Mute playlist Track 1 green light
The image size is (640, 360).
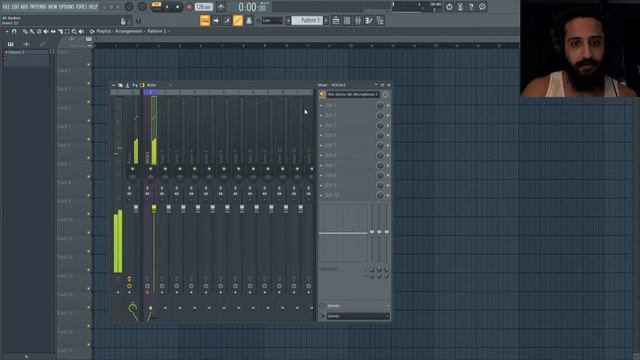click(x=89, y=64)
